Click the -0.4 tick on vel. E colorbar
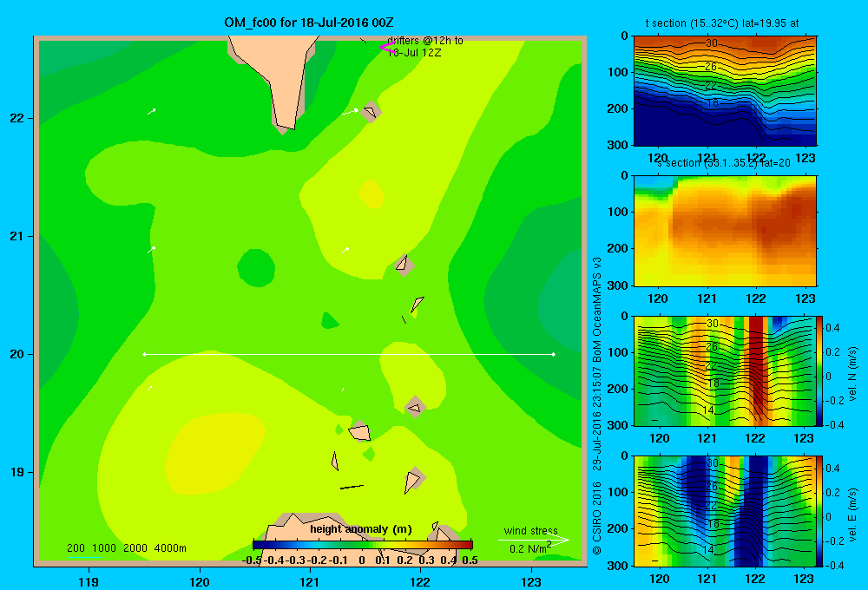This screenshot has width=868, height=590. 834,565
